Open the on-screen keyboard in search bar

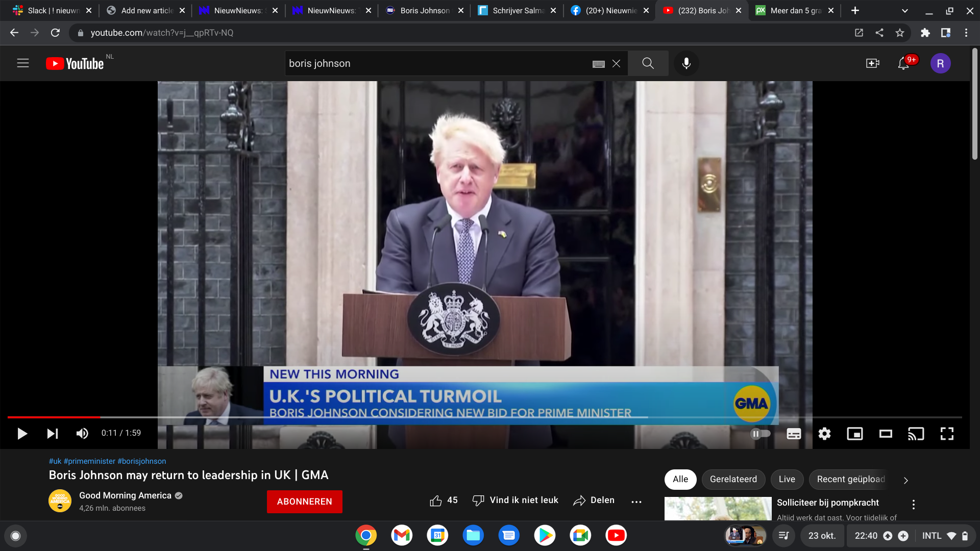pyautogui.click(x=599, y=64)
